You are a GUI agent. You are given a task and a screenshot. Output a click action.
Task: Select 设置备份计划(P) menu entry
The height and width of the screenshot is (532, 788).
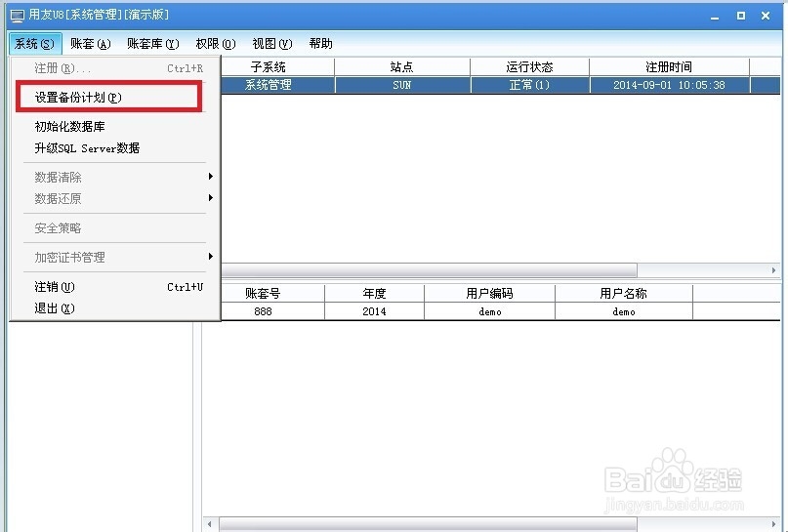click(109, 97)
